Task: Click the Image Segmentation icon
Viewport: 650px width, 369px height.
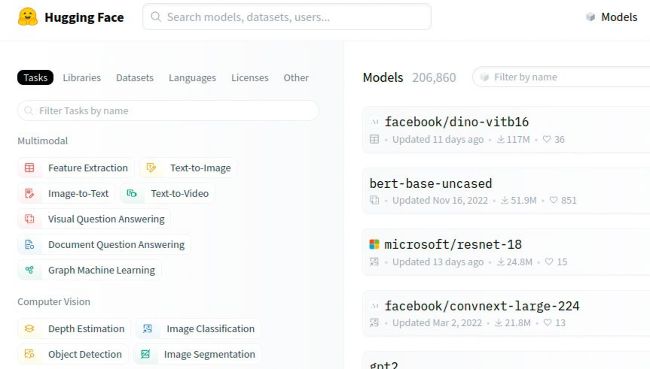Action: coord(145,354)
